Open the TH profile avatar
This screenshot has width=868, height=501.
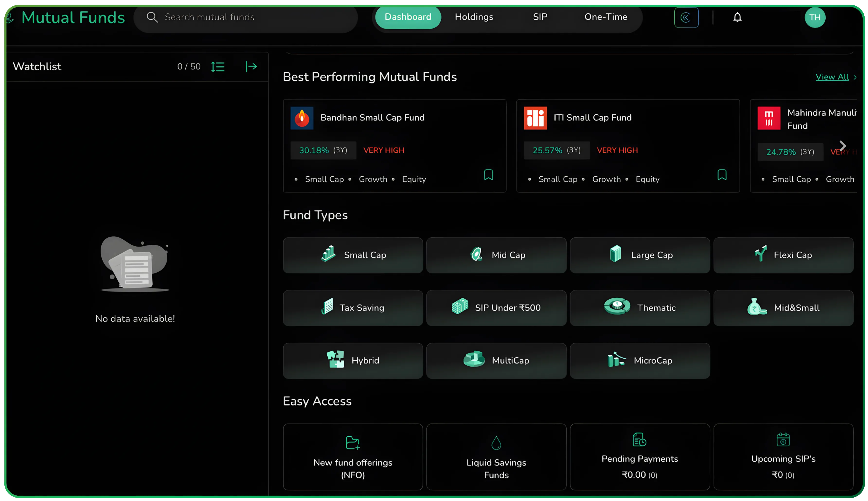(x=814, y=17)
